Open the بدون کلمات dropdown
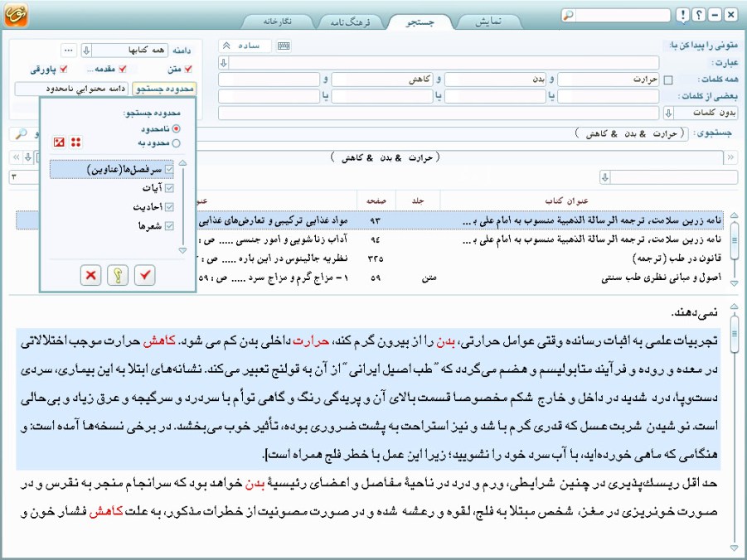 pos(668,113)
